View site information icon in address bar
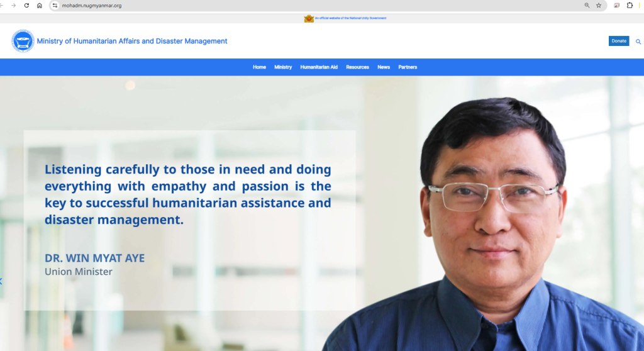The height and width of the screenshot is (351, 644). coord(55,5)
